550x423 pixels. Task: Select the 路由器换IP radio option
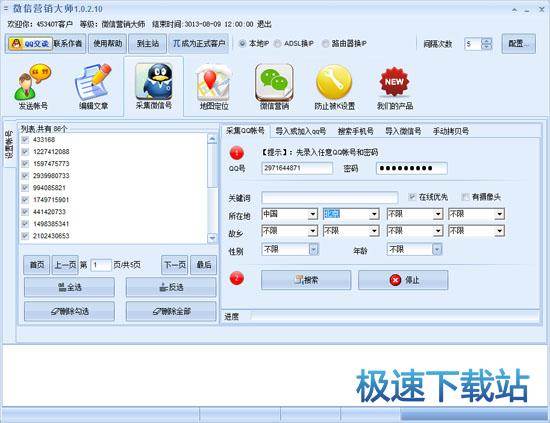(325, 43)
